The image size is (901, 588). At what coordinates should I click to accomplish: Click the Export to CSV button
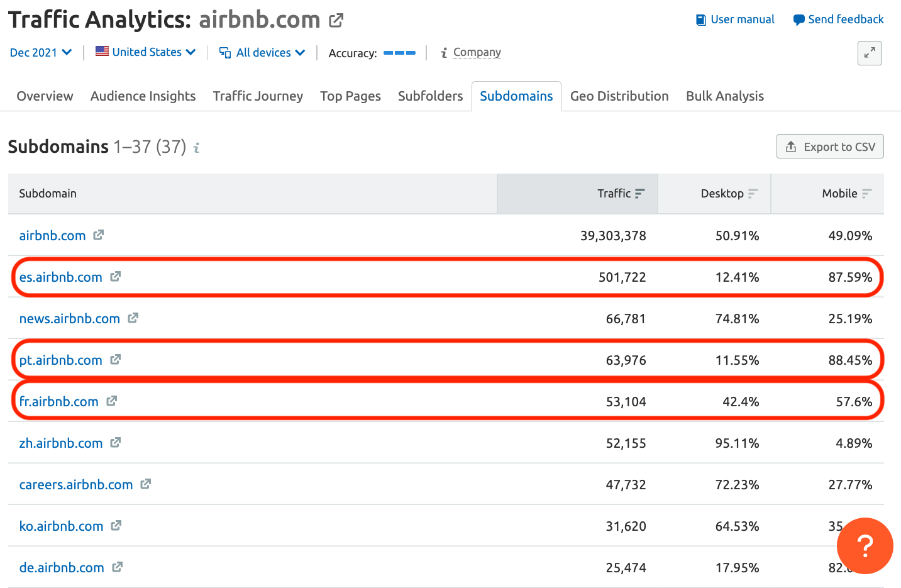tap(830, 147)
